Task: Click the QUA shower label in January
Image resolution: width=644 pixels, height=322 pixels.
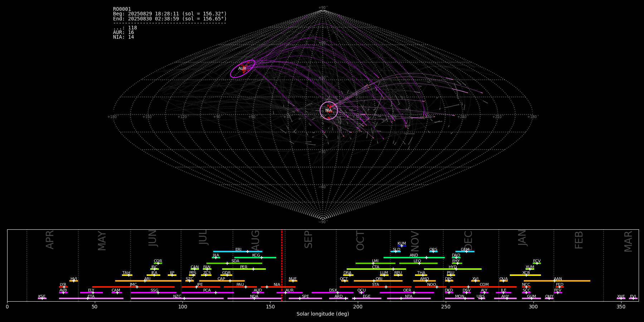Action: point(503,279)
